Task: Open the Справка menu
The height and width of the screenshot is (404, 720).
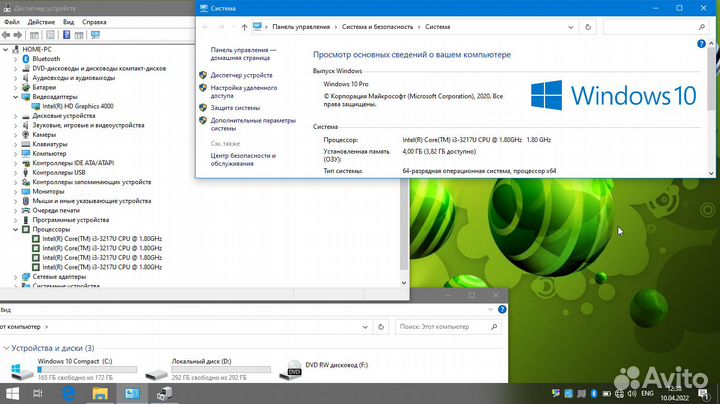Action: point(94,22)
